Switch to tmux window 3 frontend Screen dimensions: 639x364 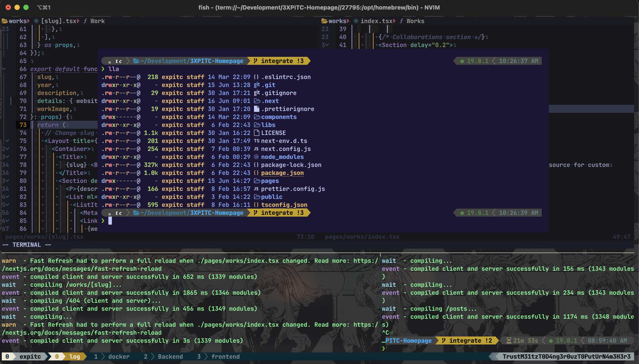click(x=218, y=357)
